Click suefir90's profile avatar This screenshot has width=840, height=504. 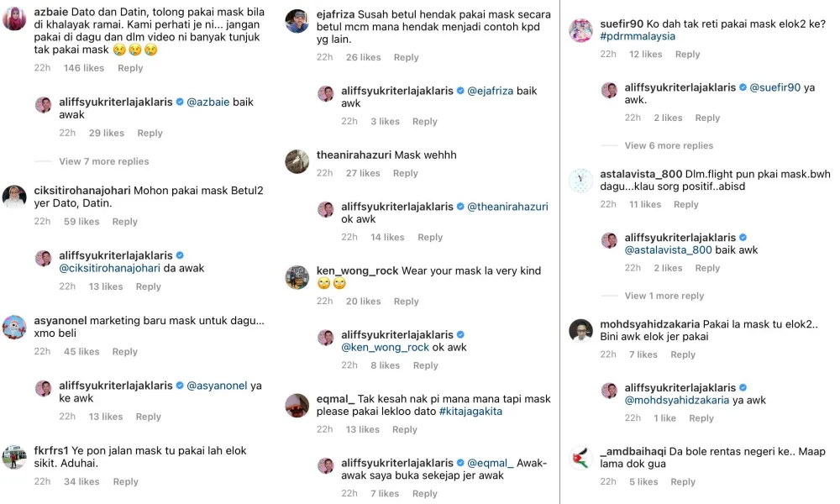pyautogui.click(x=580, y=30)
